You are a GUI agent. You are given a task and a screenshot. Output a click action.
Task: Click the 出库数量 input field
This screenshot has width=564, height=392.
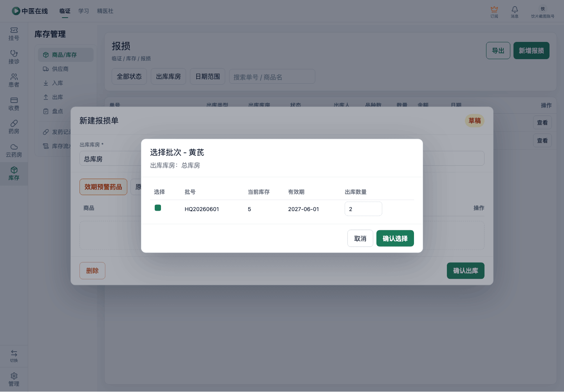pyautogui.click(x=363, y=209)
